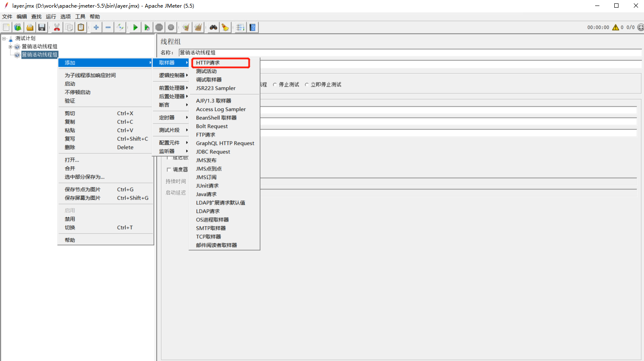Click Start No Pauses icon
Viewport: 644px width, 361px height.
click(x=147, y=27)
